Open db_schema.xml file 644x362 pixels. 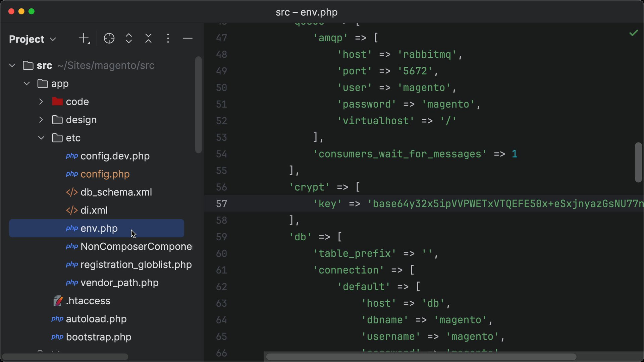[116, 192]
